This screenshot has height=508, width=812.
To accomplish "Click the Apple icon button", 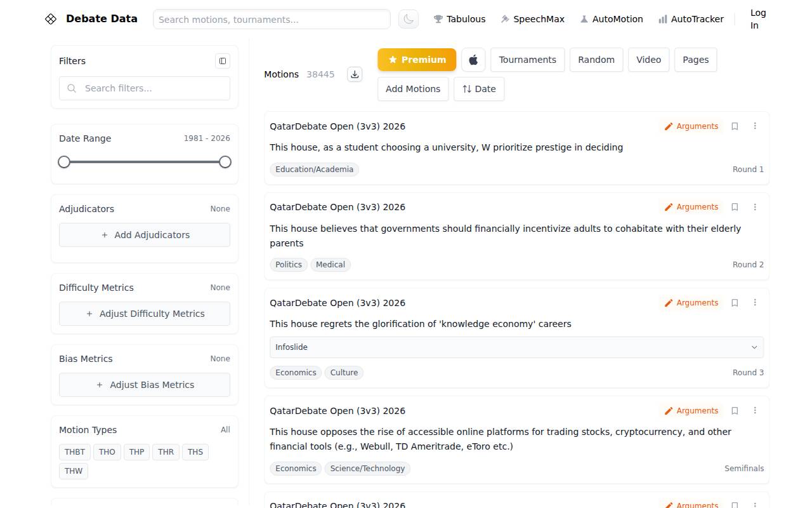I will pos(473,60).
